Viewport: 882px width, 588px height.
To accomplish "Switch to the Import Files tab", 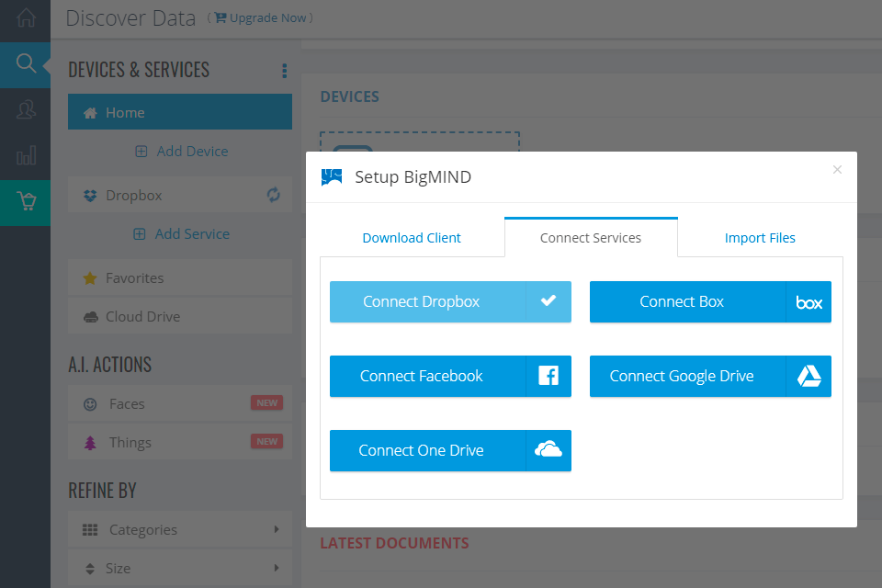I will click(760, 237).
